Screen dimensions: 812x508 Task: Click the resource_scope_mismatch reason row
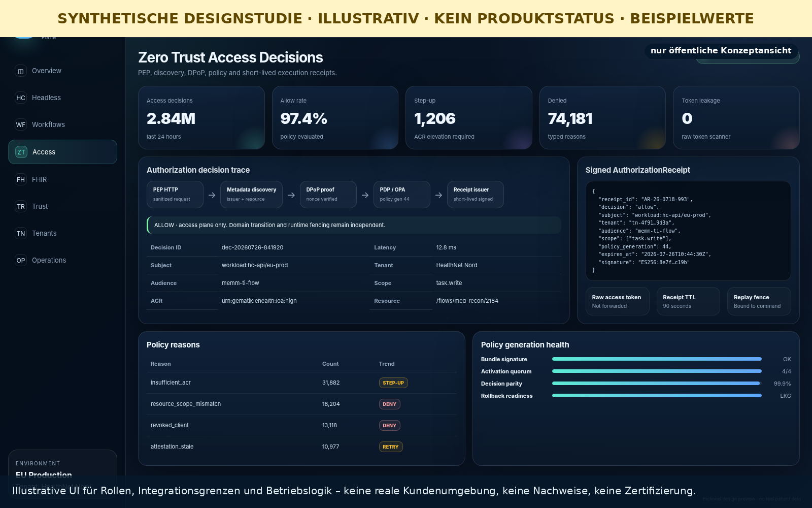point(301,404)
